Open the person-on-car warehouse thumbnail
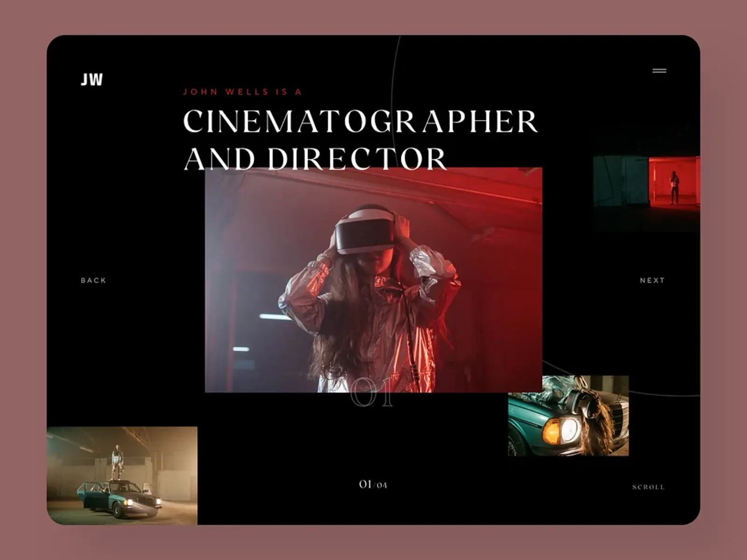The height and width of the screenshot is (560, 747). coord(122,475)
